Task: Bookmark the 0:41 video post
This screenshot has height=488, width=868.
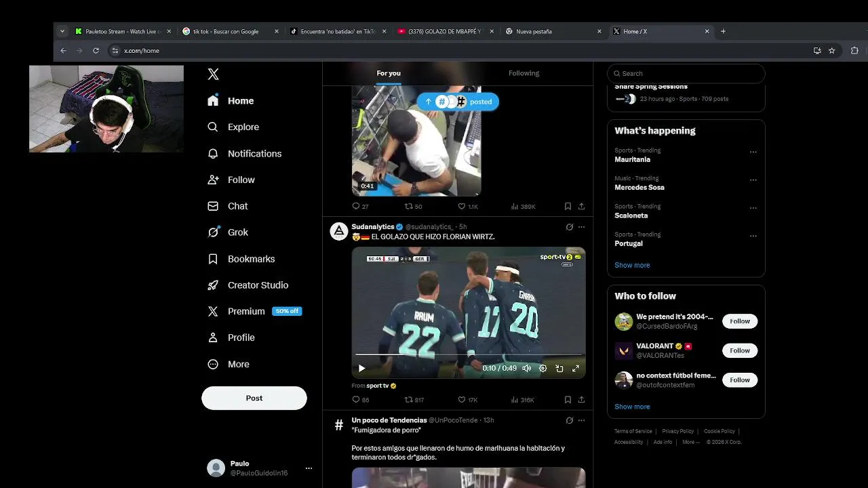Action: [x=568, y=206]
